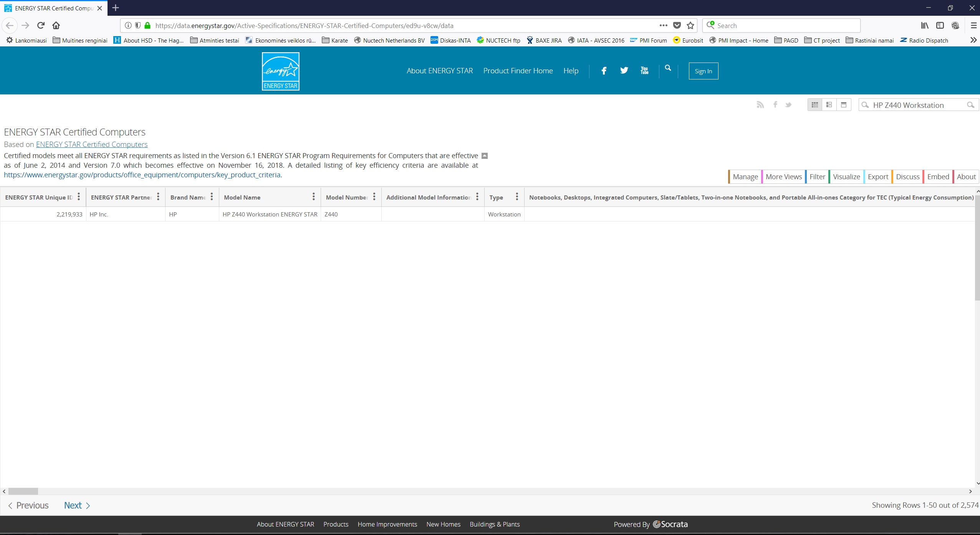
Task: Open Brand Name column menu dots
Action: pyautogui.click(x=212, y=197)
